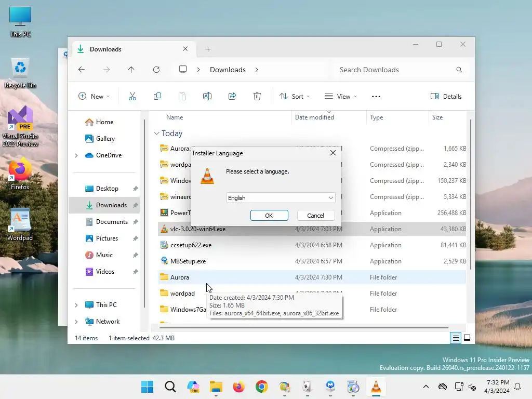This screenshot has height=399, width=532.
Task: Toggle the Details pane button
Action: pyautogui.click(x=446, y=96)
